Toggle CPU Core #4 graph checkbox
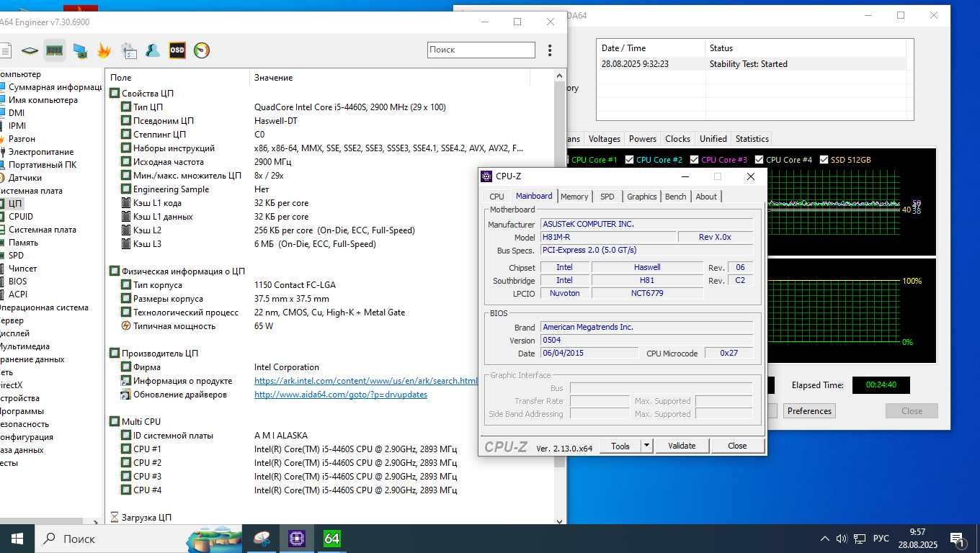The image size is (980, 553). [759, 160]
